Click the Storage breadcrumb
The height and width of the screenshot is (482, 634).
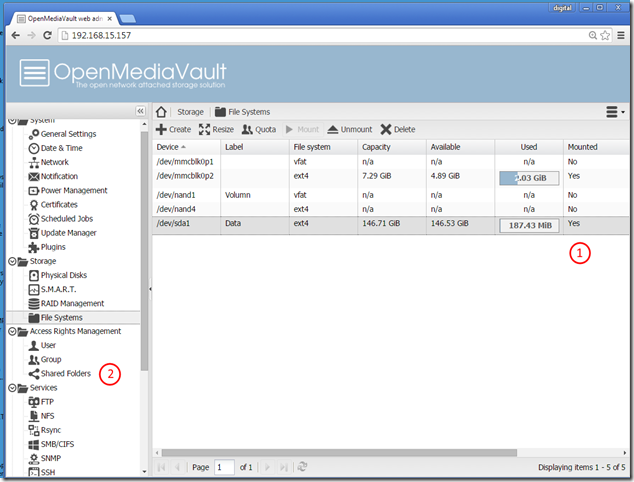tap(190, 112)
